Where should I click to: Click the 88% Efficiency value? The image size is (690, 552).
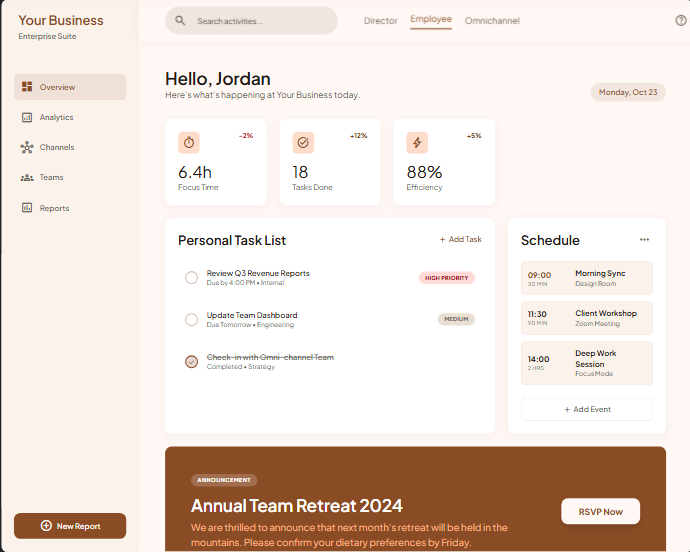click(424, 172)
